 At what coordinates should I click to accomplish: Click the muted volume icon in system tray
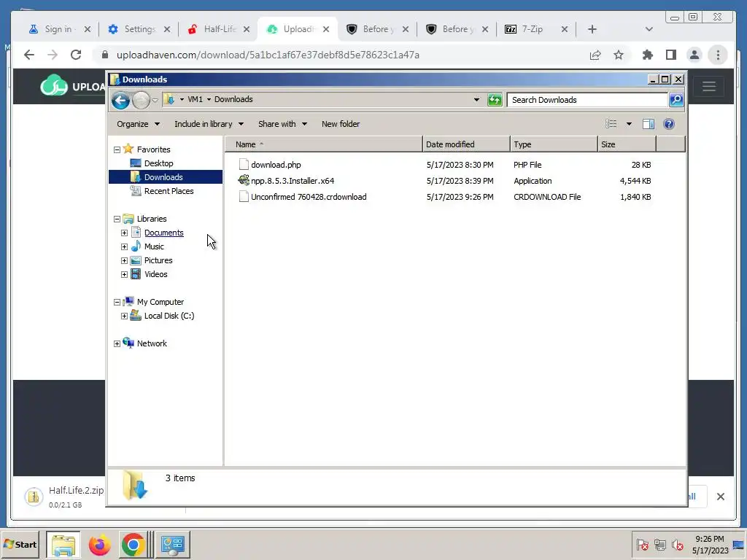678,544
